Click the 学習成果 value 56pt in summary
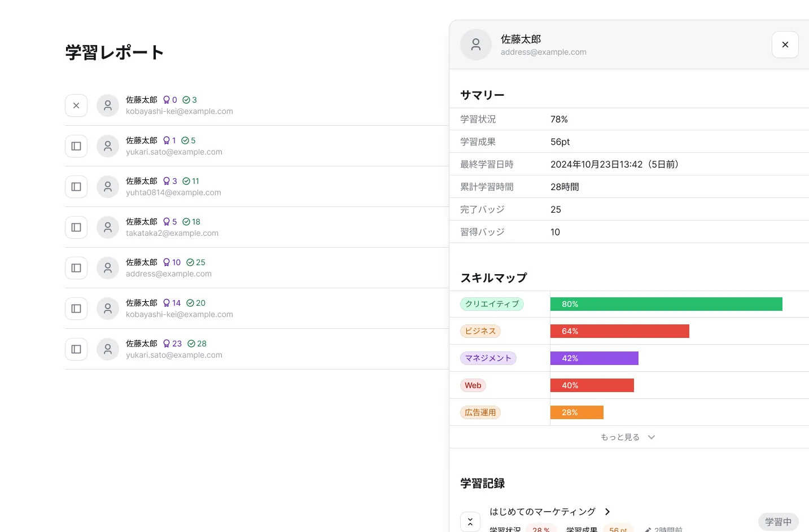This screenshot has height=532, width=809. pos(560,142)
